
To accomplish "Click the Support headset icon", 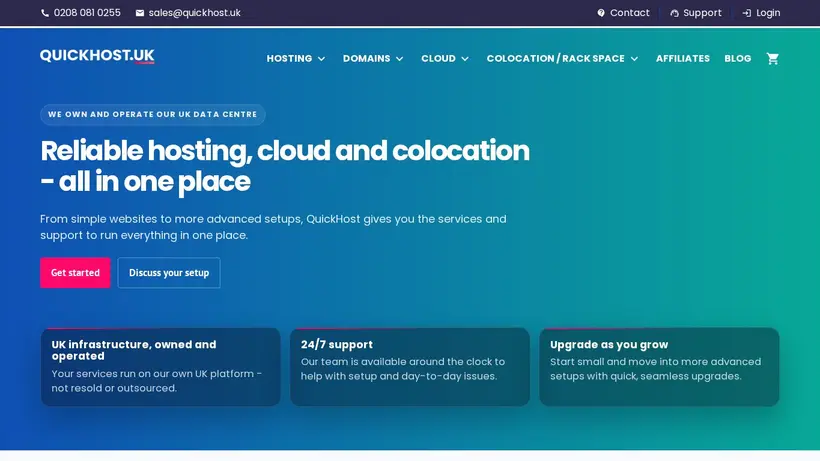I will [x=675, y=13].
